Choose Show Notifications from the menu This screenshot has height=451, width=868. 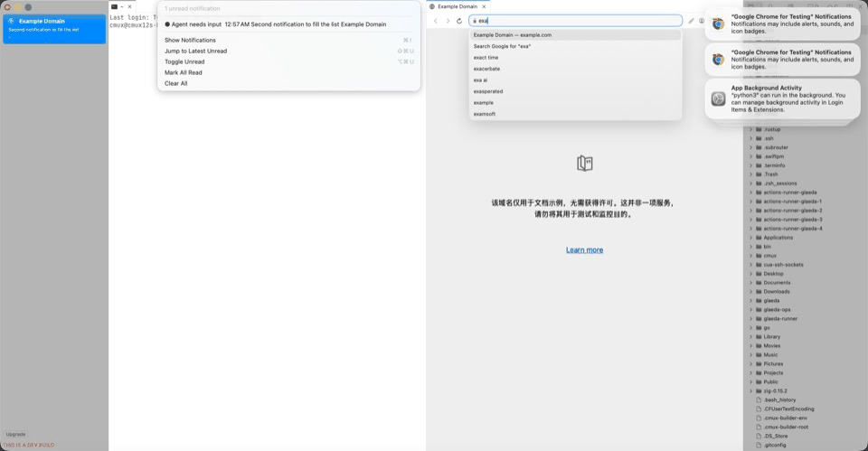288,41
